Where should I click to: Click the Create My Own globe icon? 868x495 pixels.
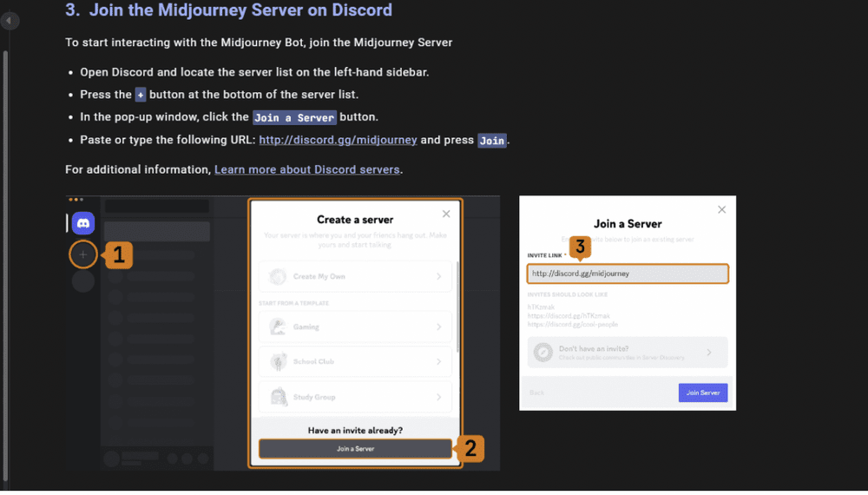tap(278, 276)
